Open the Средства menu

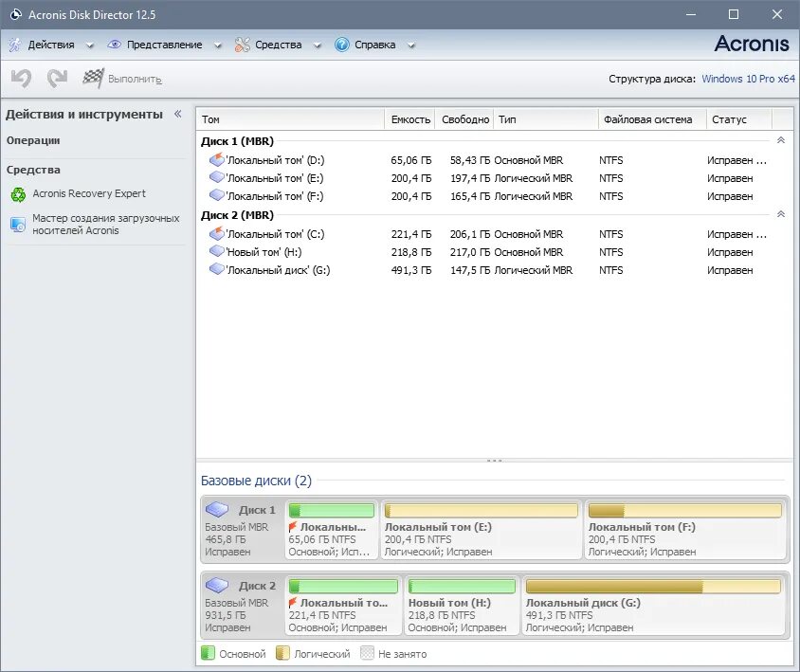click(278, 45)
